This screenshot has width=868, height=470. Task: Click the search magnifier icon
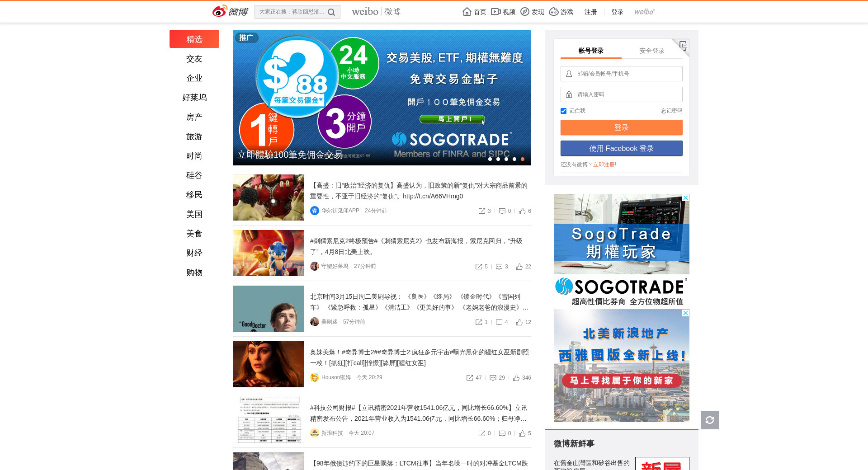point(331,12)
